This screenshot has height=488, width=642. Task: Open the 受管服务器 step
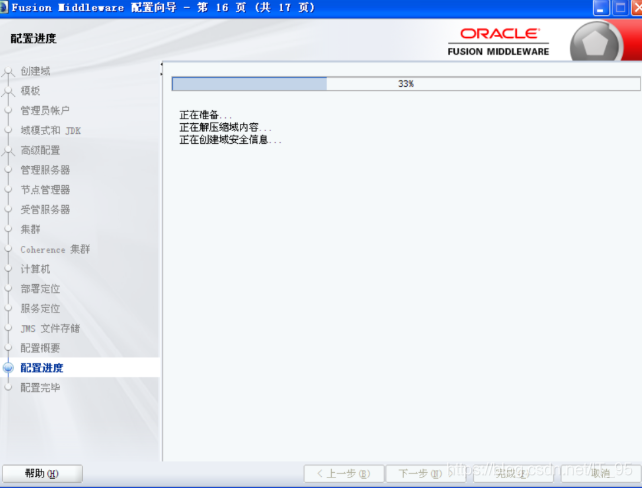[45, 209]
